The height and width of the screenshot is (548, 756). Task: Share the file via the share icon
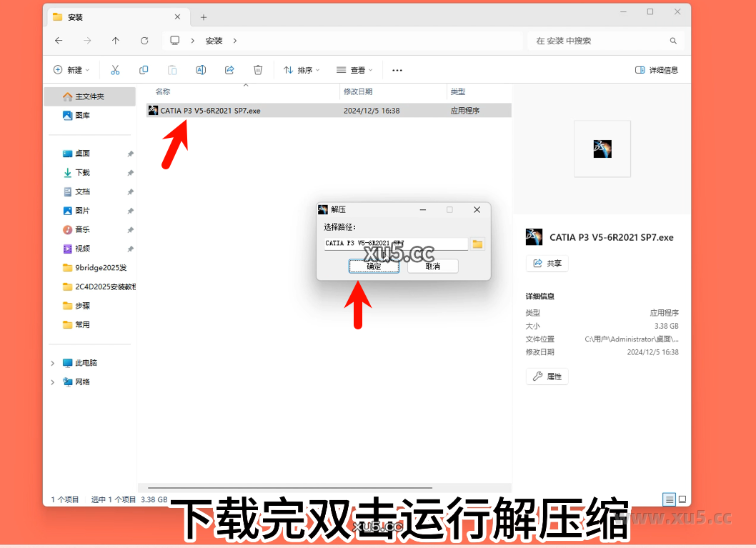click(x=229, y=69)
